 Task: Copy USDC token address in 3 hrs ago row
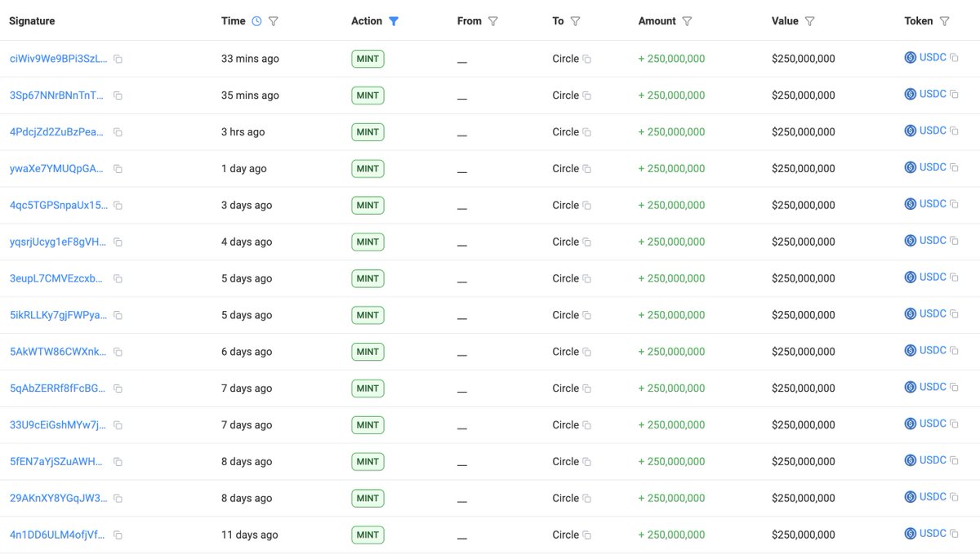click(954, 131)
